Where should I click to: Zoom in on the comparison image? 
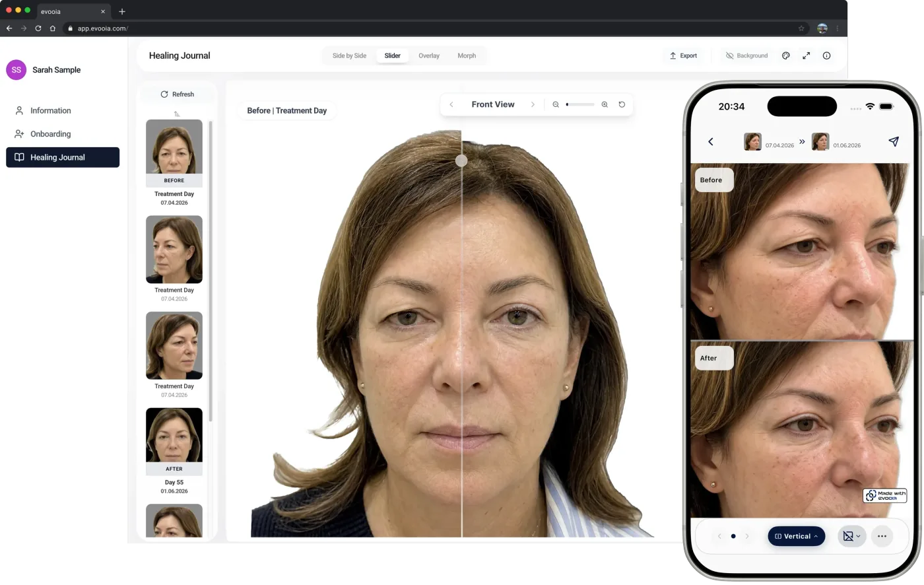pyautogui.click(x=605, y=104)
